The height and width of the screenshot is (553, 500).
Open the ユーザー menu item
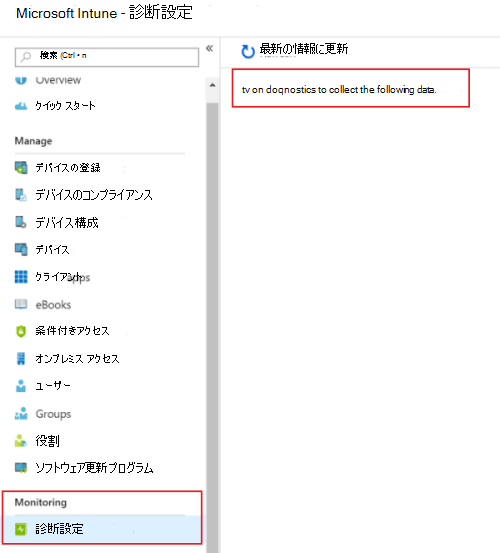(53, 386)
